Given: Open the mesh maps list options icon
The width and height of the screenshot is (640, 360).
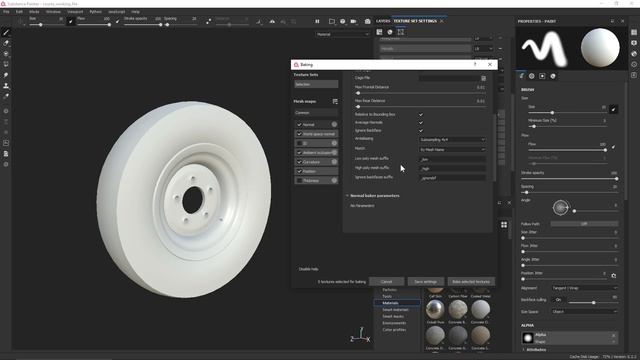Looking at the screenshot, I should (335, 101).
